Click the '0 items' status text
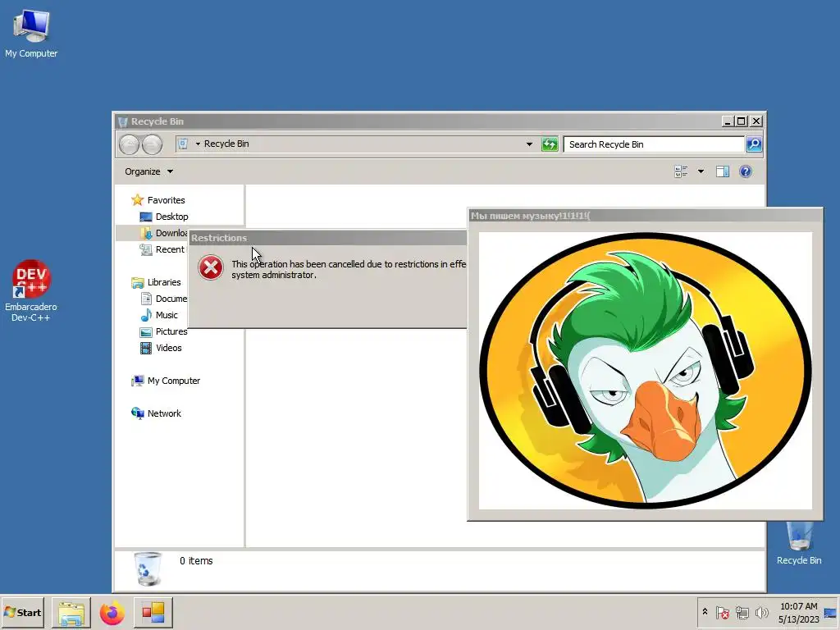 [x=196, y=561]
